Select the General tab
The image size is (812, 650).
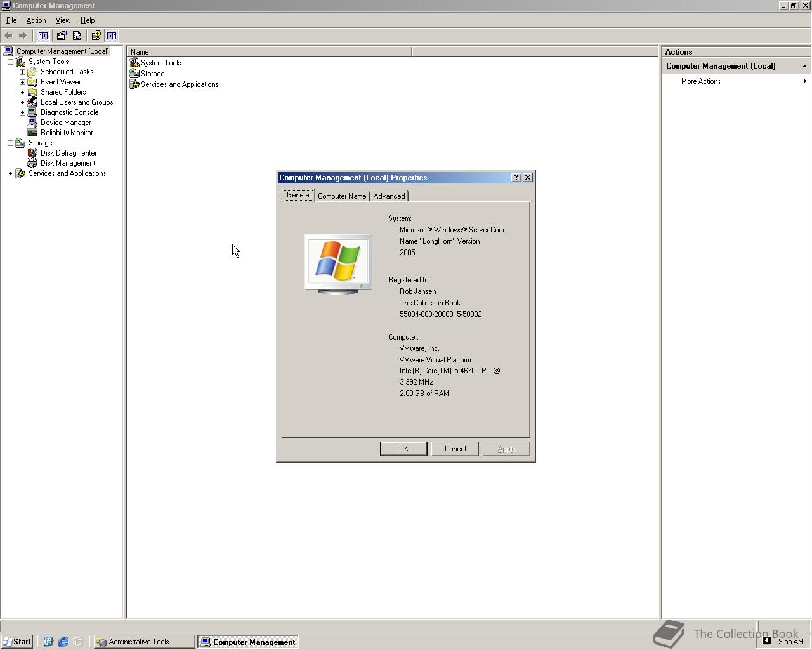[x=298, y=195]
